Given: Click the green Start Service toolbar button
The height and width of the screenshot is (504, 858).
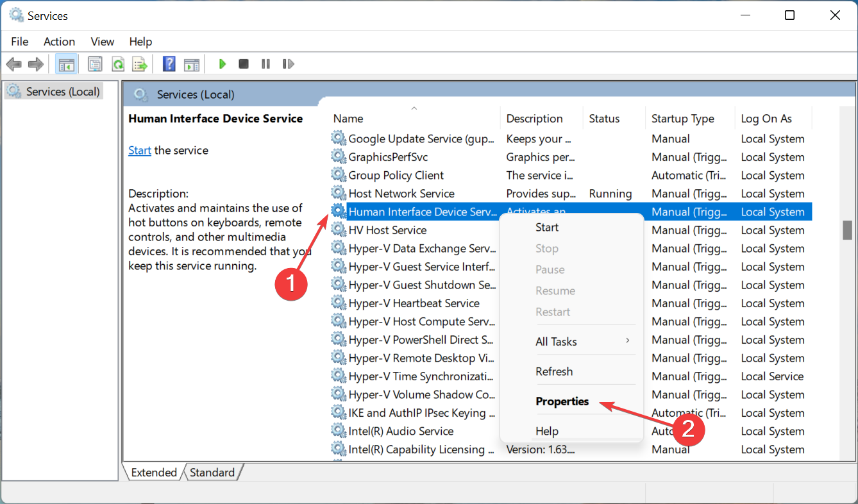Looking at the screenshot, I should click(222, 64).
